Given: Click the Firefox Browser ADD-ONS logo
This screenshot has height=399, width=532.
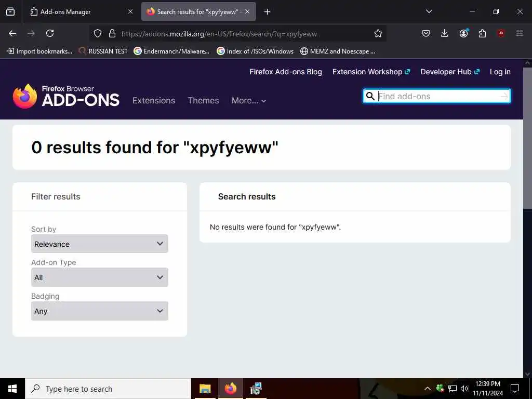Looking at the screenshot, I should tap(66, 96).
